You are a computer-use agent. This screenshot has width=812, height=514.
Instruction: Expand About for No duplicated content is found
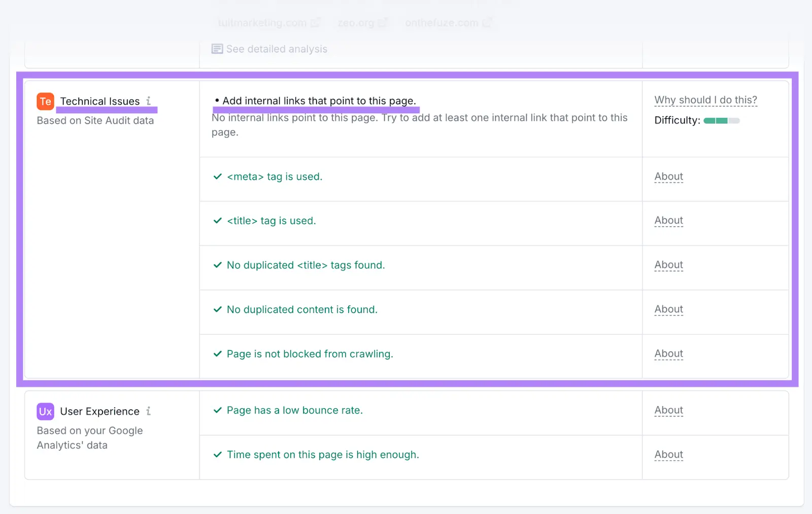coord(668,309)
